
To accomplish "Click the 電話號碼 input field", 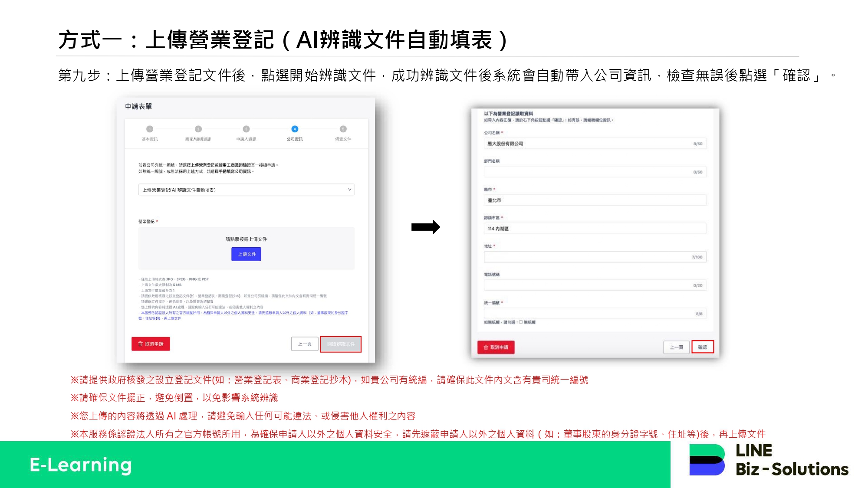I will (595, 285).
